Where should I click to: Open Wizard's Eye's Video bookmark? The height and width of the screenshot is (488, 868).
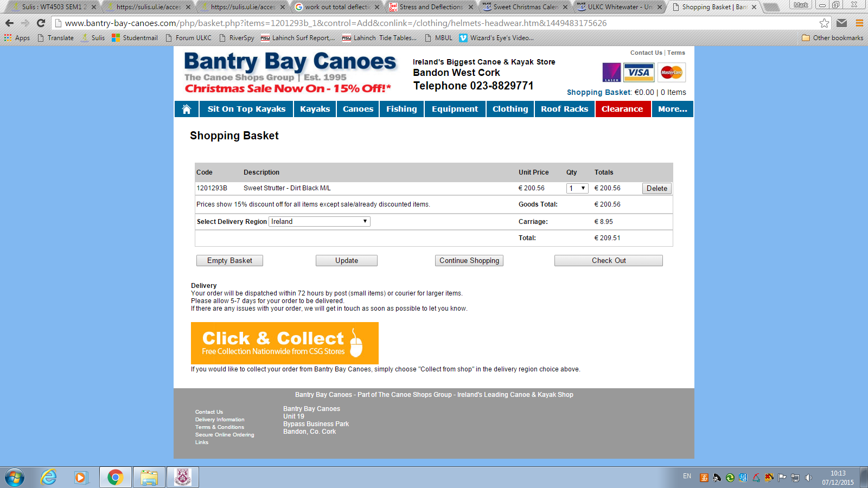(496, 38)
